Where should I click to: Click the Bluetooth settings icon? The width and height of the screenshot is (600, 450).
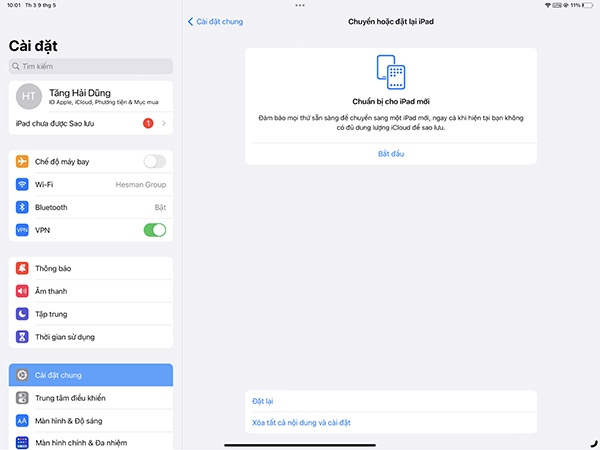[x=22, y=207]
